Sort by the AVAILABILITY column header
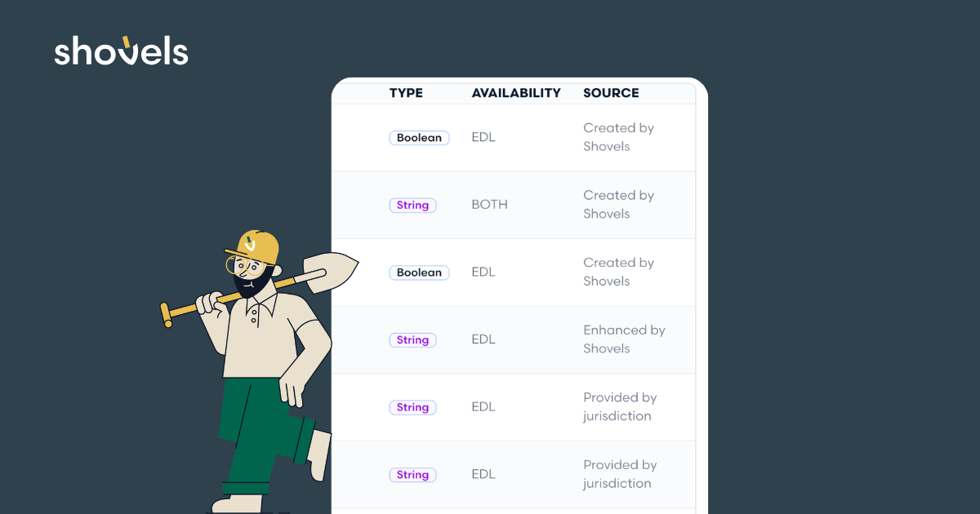Screen dimensions: 980x514 pyautogui.click(x=516, y=93)
